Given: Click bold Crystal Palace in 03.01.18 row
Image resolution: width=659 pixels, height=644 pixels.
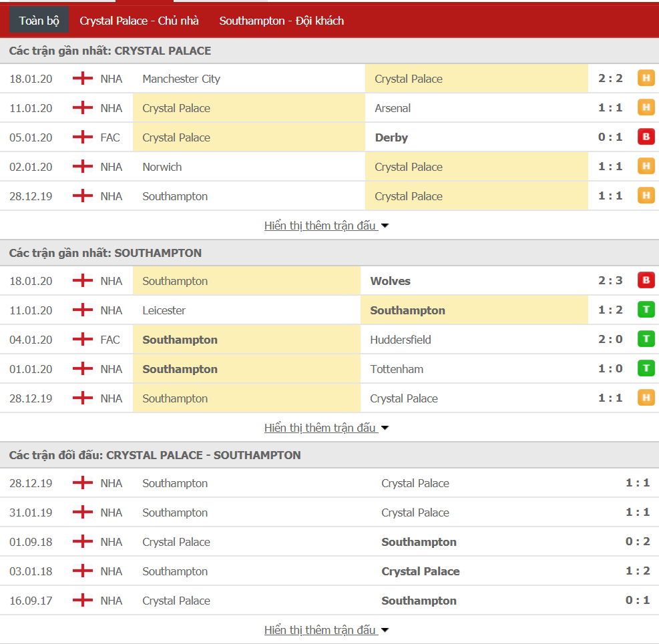Looking at the screenshot, I should click(x=420, y=572).
